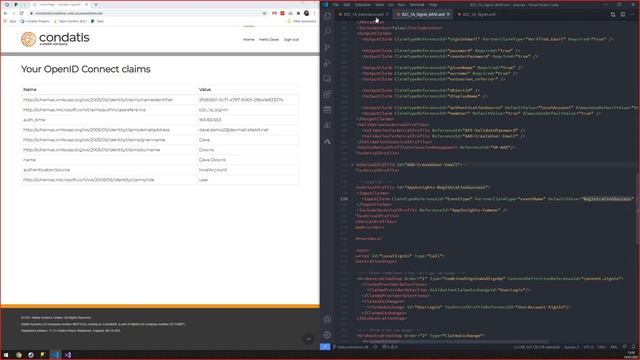Click Chrome back arrow
Screen dimensions: 640x360
[5, 13]
